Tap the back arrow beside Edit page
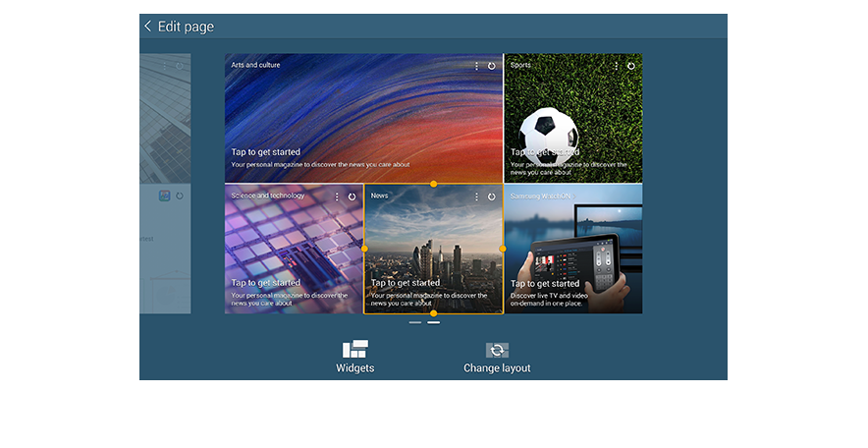This screenshot has width=868, height=448. tap(148, 27)
